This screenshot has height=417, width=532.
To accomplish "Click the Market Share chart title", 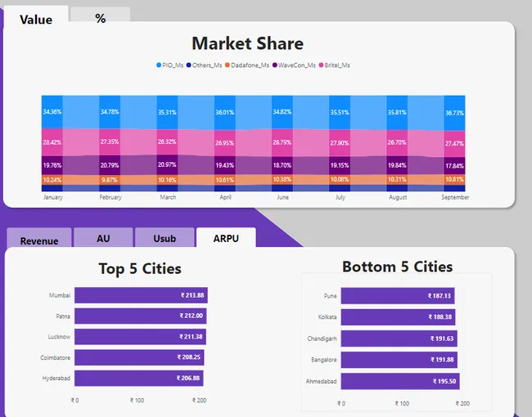I will pos(248,43).
